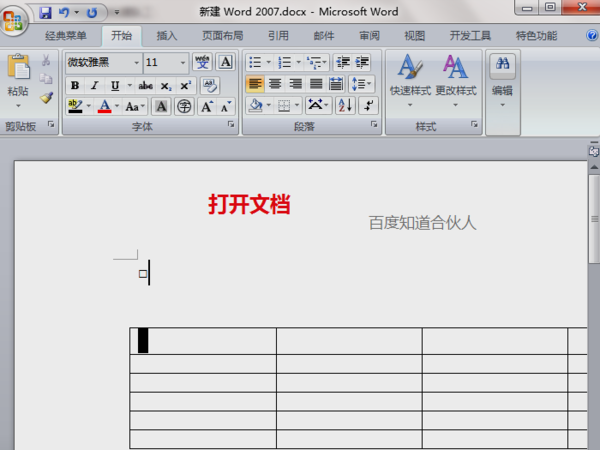This screenshot has height=450, width=600.
Task: Toggle underline formatting
Action: point(115,85)
